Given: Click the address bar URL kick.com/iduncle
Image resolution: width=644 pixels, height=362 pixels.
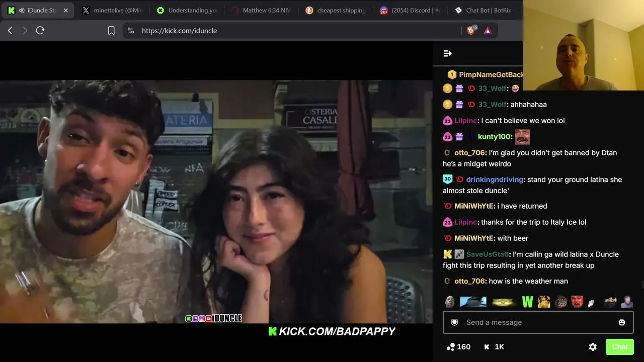Looking at the screenshot, I should (x=179, y=31).
